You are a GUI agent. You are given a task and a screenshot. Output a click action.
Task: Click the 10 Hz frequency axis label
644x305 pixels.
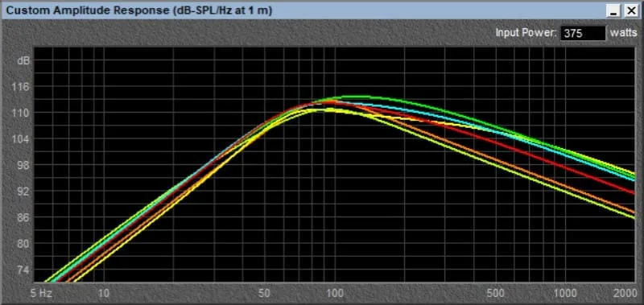tap(104, 294)
